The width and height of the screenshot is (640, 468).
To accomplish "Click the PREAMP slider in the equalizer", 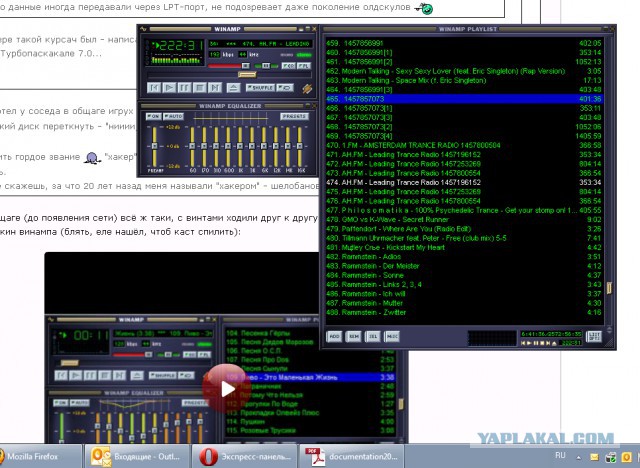I will [154, 146].
